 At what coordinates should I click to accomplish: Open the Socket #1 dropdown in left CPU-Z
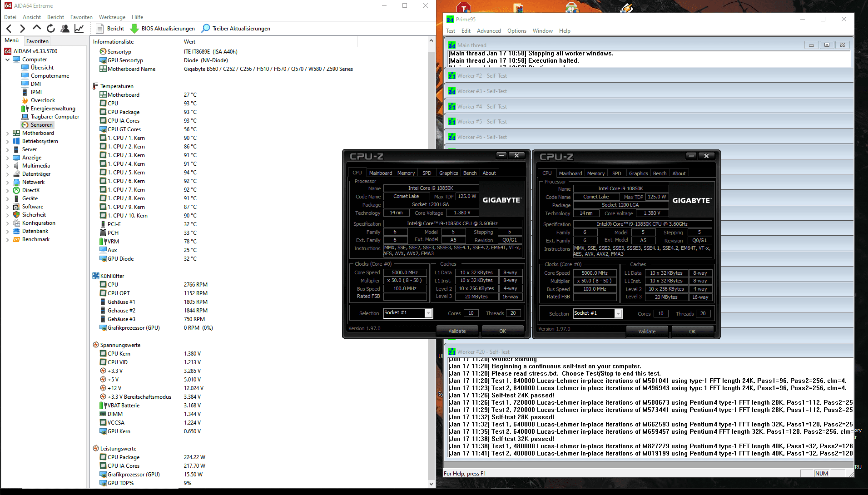click(428, 313)
